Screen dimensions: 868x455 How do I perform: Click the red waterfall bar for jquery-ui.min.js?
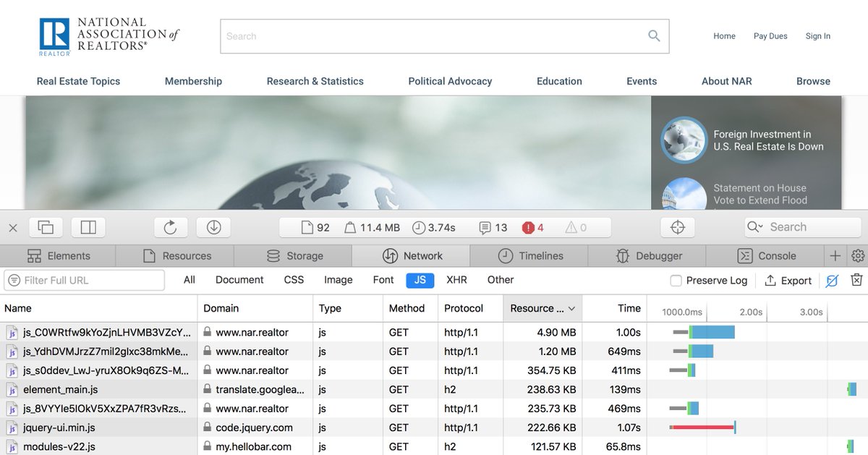(x=702, y=428)
